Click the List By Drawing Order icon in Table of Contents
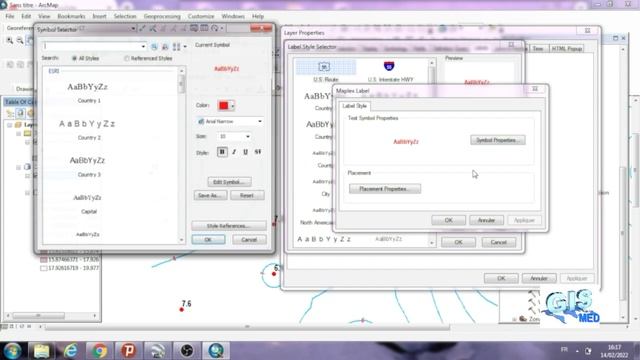Image resolution: width=640 pixels, height=360 pixels. click(10, 113)
